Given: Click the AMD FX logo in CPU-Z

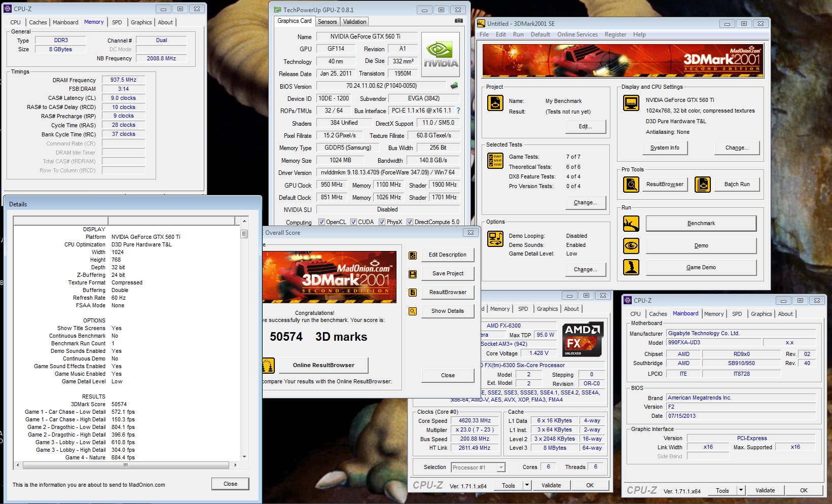Looking at the screenshot, I should point(583,339).
